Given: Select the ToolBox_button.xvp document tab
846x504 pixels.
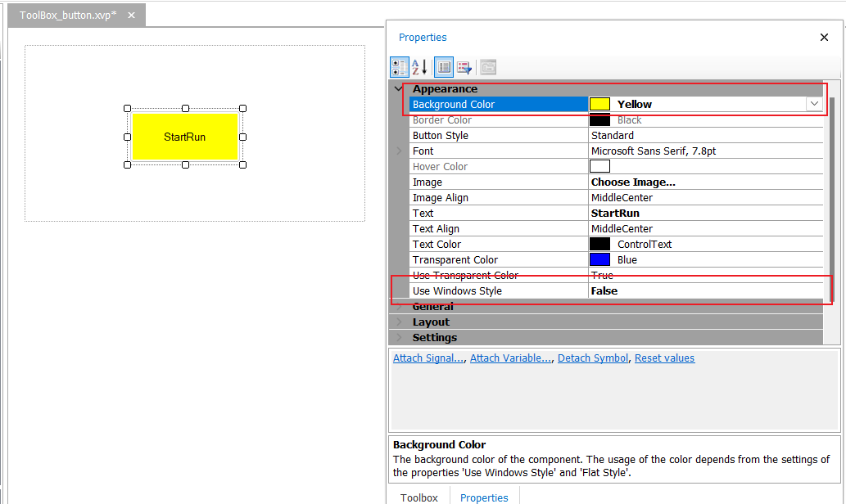Looking at the screenshot, I should click(67, 16).
